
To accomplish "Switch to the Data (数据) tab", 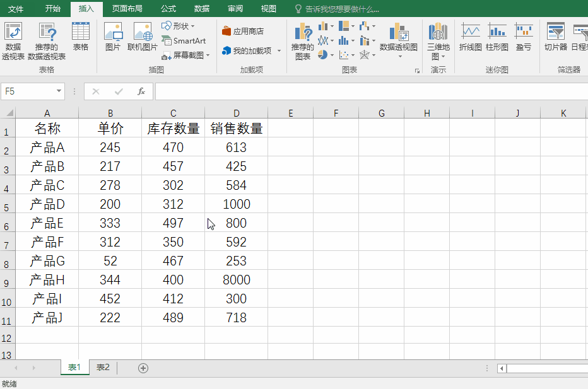I will click(x=202, y=9).
